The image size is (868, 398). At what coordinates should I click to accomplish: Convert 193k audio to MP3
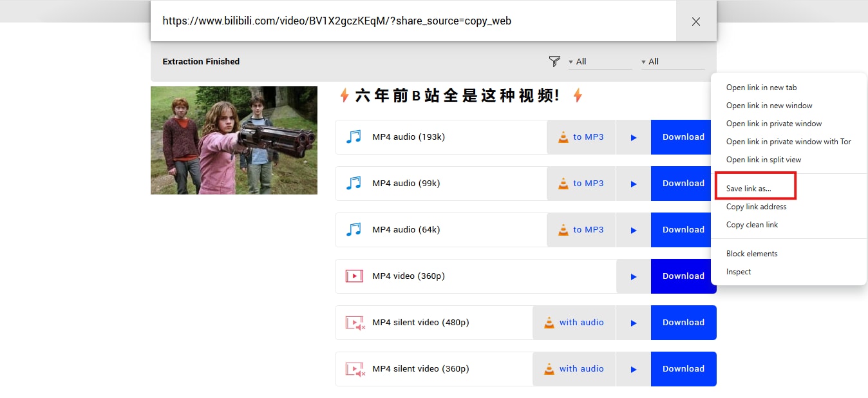coord(581,137)
